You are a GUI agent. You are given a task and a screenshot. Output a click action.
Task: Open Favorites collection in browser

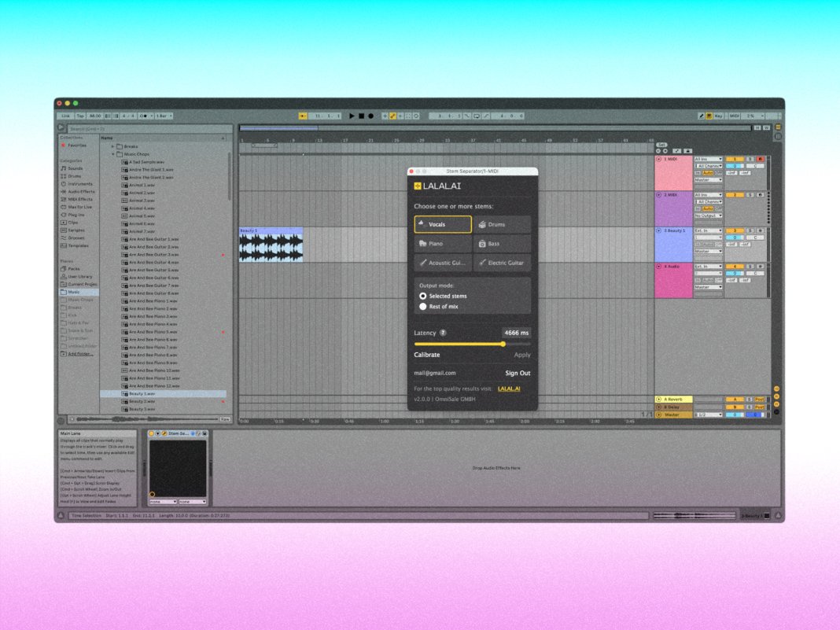(x=76, y=146)
